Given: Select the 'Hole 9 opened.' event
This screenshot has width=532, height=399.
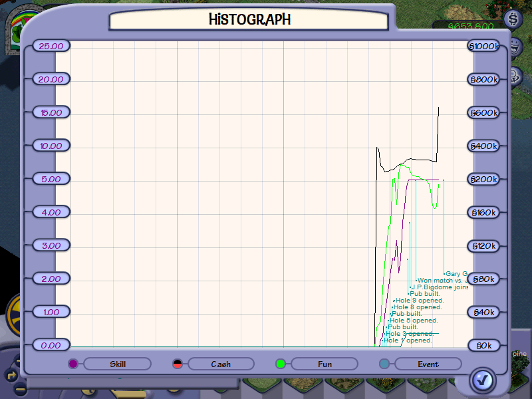Looking at the screenshot, I should click(420, 301).
